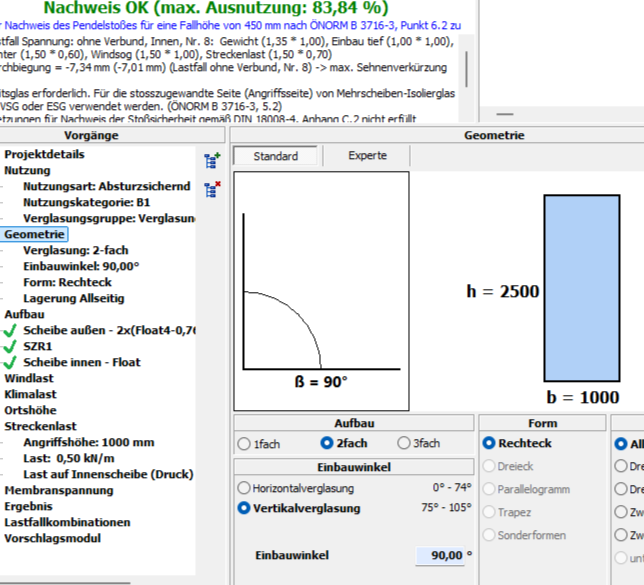Viewport: 644px width, 585px height.
Task: Click the Vorgänge panel header
Action: click(x=92, y=136)
